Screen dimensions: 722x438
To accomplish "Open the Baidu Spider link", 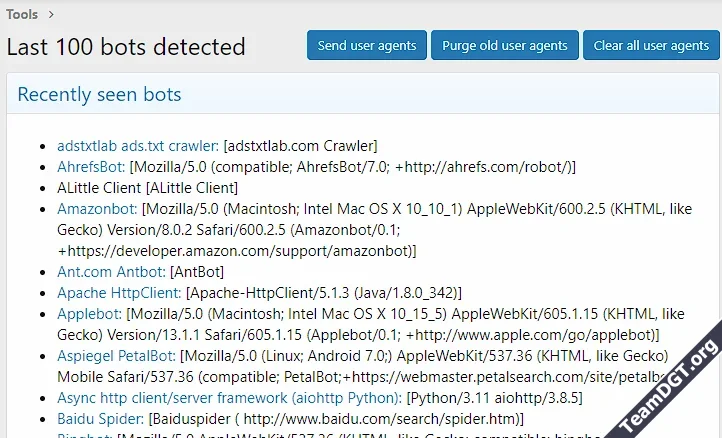I will pyautogui.click(x=100, y=419).
